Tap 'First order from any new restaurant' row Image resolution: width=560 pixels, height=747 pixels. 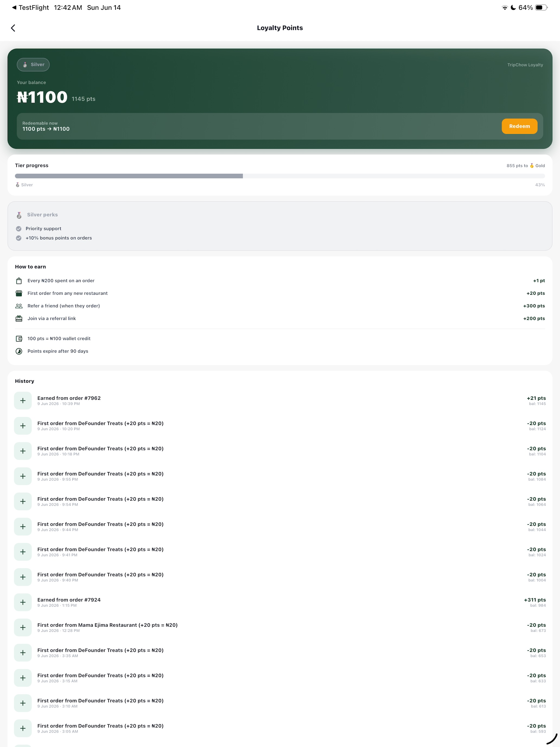point(280,293)
